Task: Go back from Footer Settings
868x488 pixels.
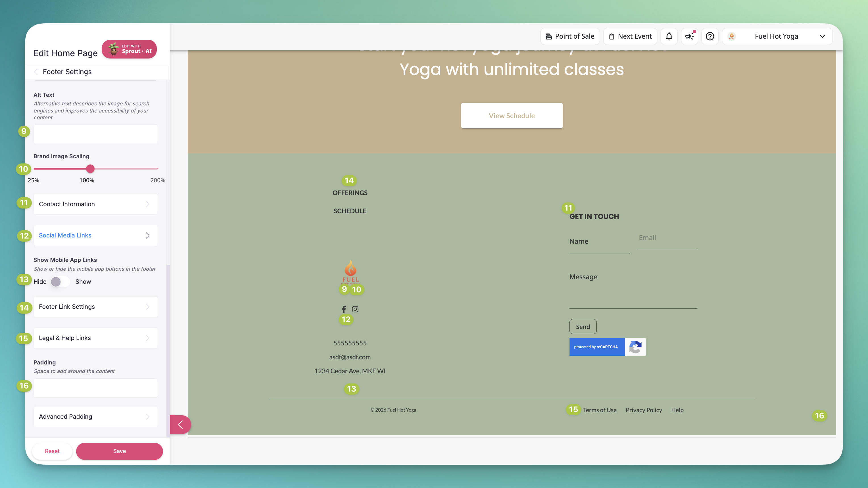Action: (36, 72)
